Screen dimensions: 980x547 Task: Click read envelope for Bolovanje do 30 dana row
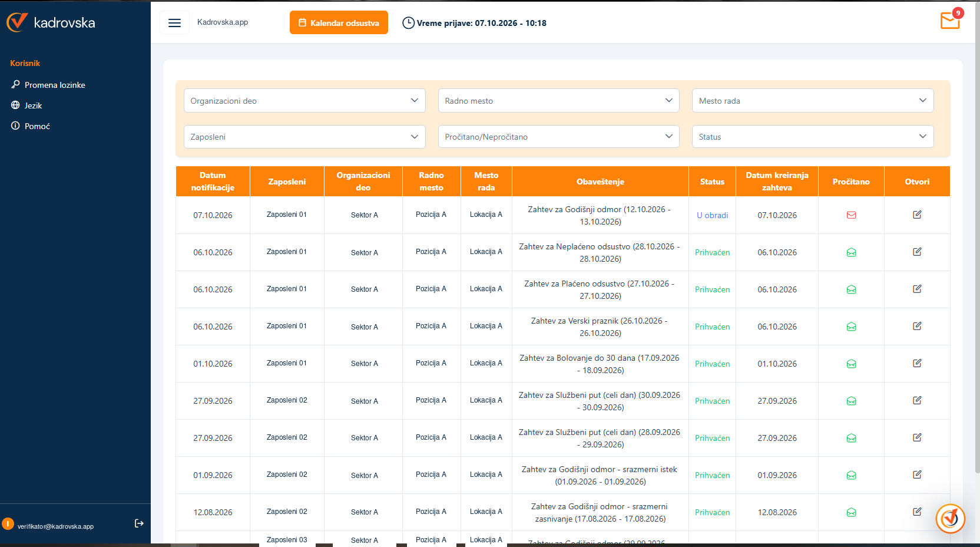coord(851,364)
